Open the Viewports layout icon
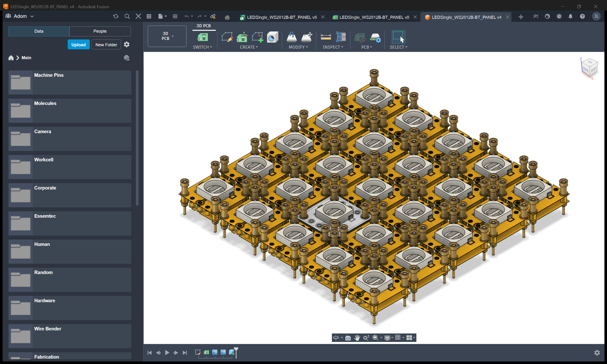The height and width of the screenshot is (364, 607). (409, 338)
